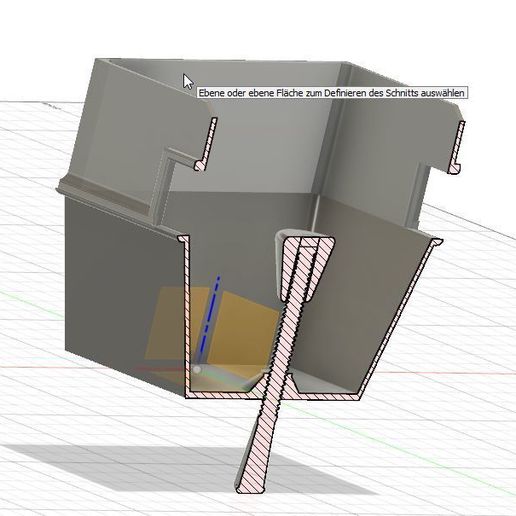Click the white origin point sphere
Image resolution: width=516 pixels, height=516 pixels.
coord(197,369)
